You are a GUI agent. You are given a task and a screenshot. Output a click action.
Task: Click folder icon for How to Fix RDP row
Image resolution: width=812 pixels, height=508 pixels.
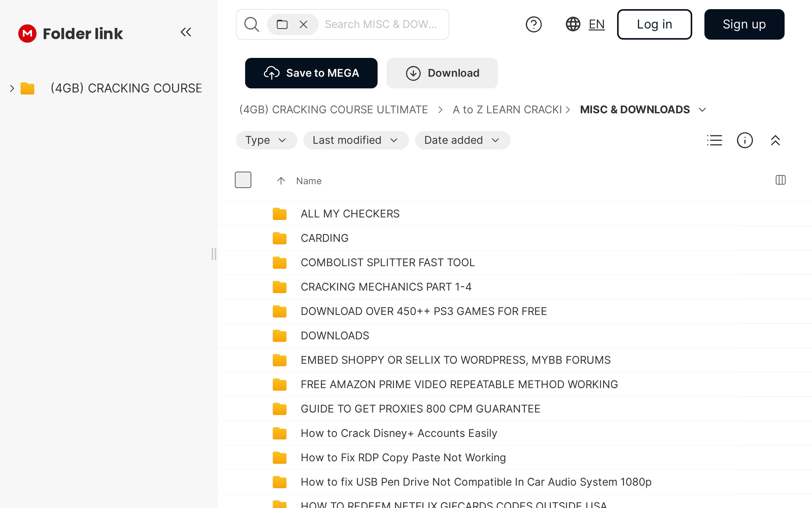279,458
